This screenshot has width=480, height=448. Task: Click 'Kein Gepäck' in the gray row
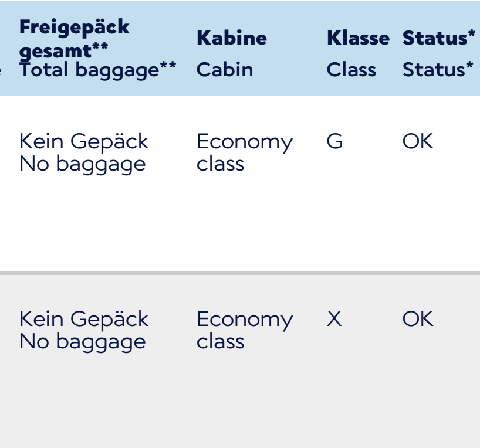(83, 320)
